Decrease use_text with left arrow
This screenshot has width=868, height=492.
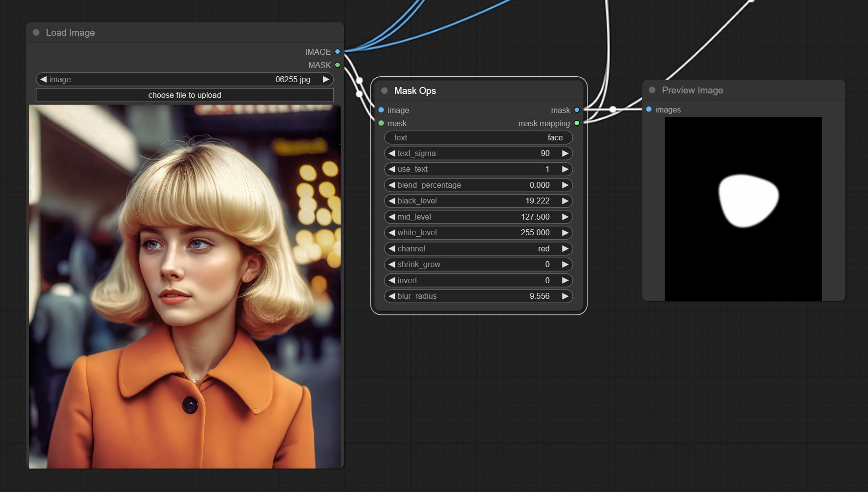[x=391, y=169]
